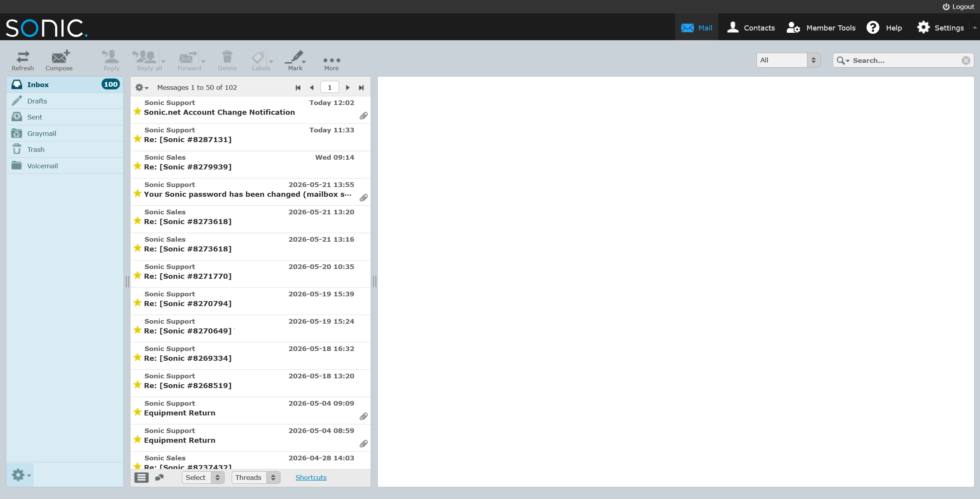Open Equipment Return message from 08:59

click(250, 438)
